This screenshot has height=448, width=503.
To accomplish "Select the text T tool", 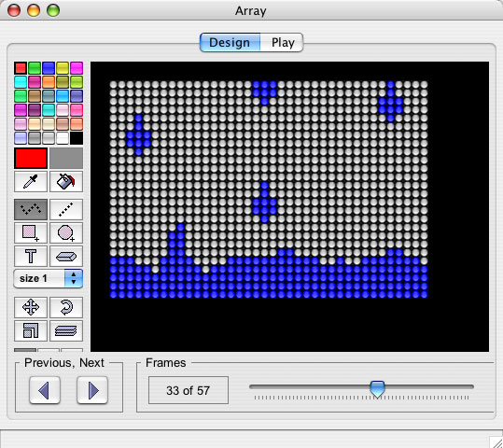I will (x=31, y=256).
